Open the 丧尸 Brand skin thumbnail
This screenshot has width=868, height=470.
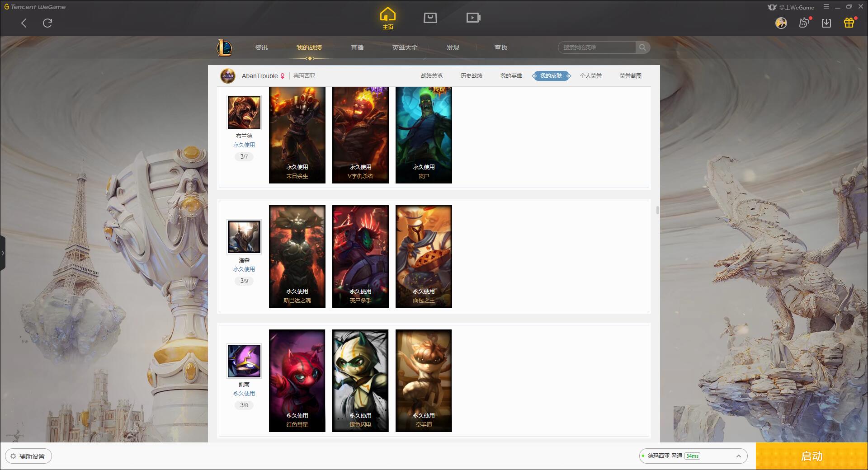tap(424, 135)
